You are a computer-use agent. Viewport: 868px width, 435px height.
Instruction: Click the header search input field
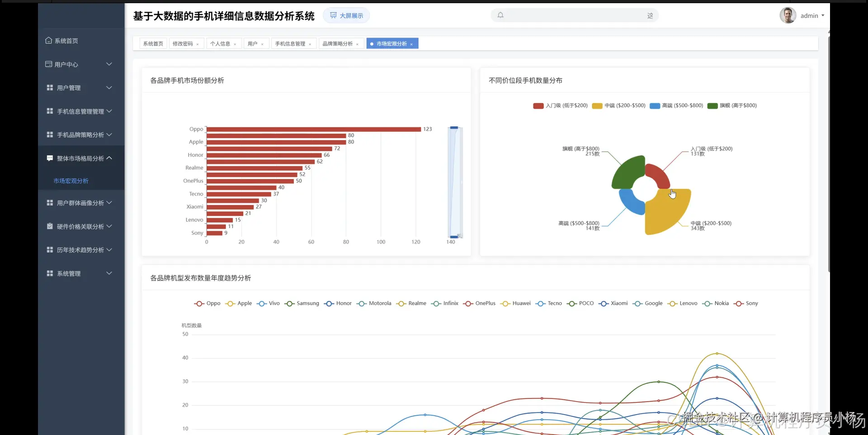click(575, 15)
